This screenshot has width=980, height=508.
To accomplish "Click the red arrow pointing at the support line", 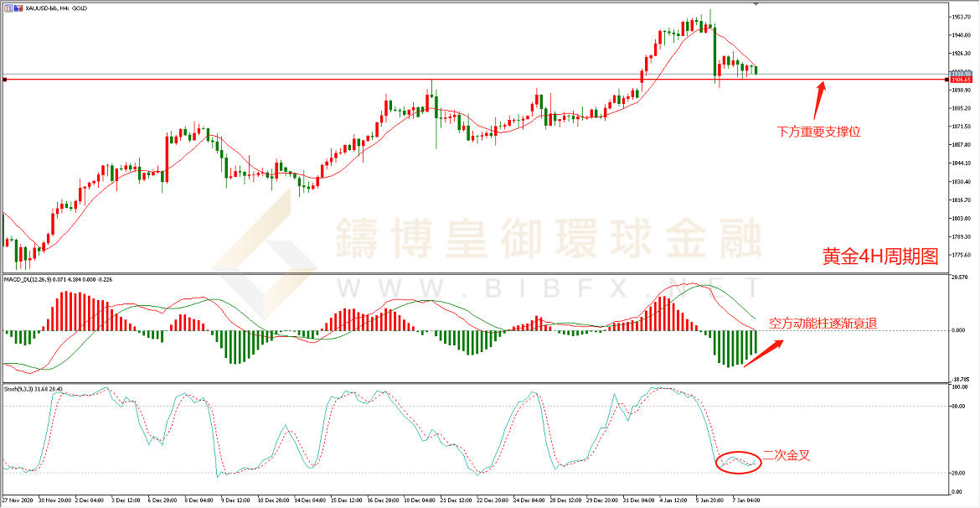I will [819, 99].
